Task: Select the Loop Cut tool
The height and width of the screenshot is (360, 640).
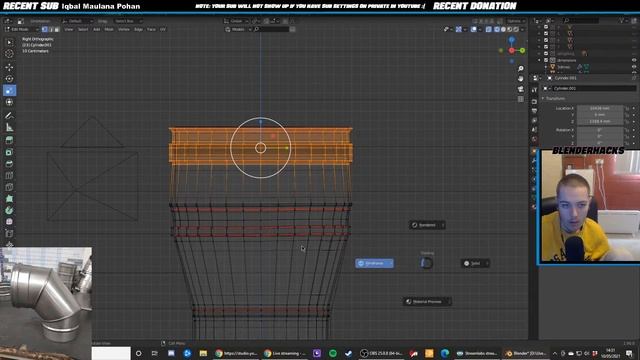Action: [9, 176]
